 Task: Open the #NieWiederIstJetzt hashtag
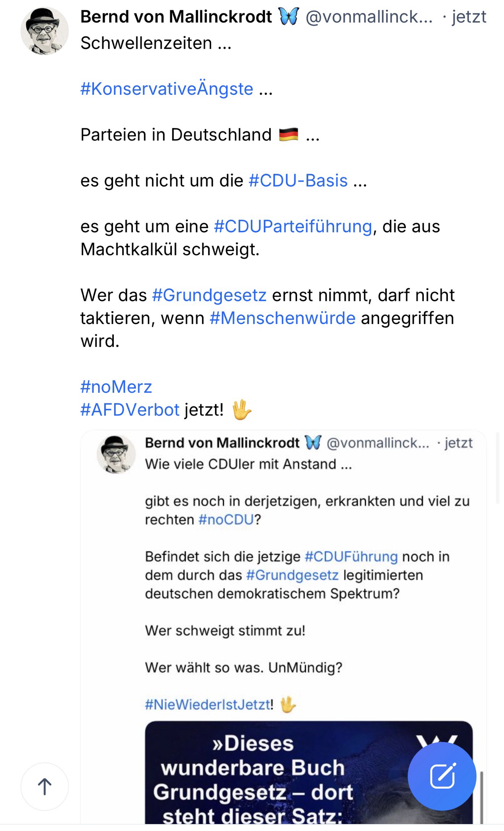(208, 705)
